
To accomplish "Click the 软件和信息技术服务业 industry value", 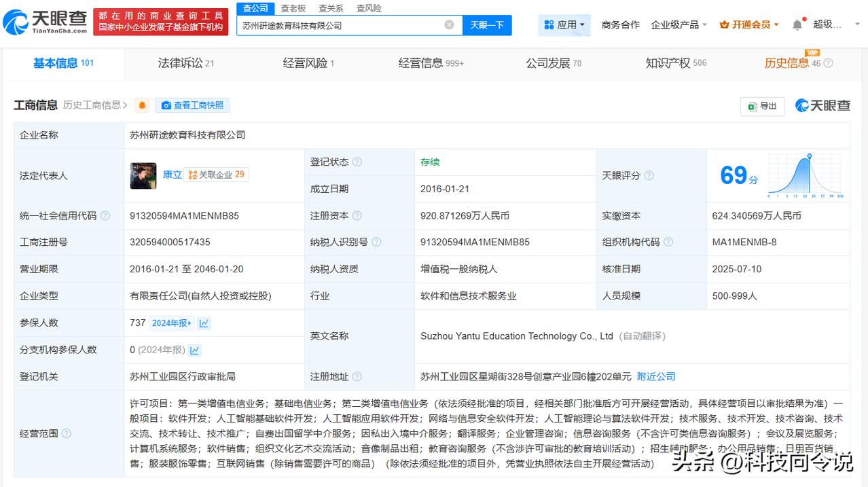I will (x=469, y=296).
